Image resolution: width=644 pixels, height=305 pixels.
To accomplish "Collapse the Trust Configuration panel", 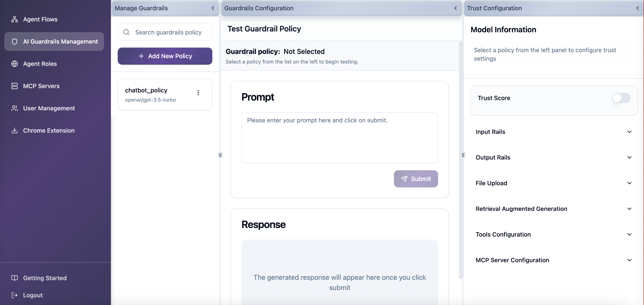I will (x=638, y=8).
